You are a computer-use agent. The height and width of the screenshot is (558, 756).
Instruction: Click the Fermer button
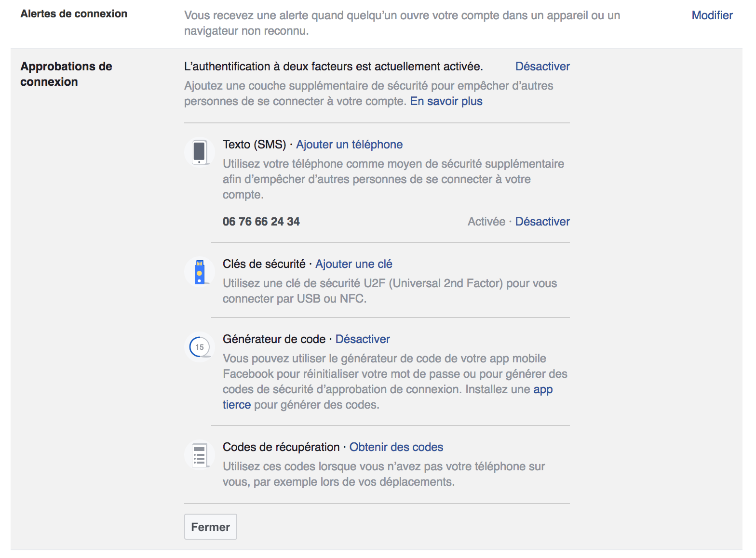coord(211,527)
